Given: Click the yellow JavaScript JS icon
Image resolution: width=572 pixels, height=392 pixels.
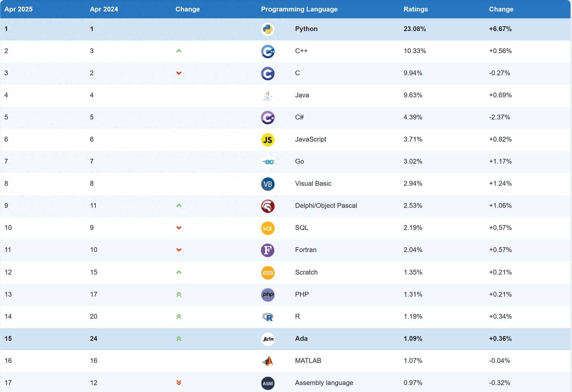Looking at the screenshot, I should 268,139.
